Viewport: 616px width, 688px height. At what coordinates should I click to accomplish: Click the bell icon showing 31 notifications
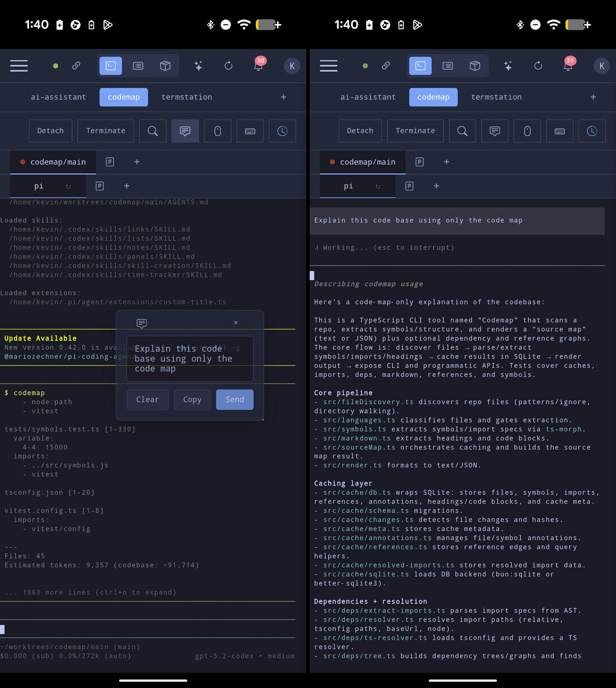pyautogui.click(x=568, y=66)
